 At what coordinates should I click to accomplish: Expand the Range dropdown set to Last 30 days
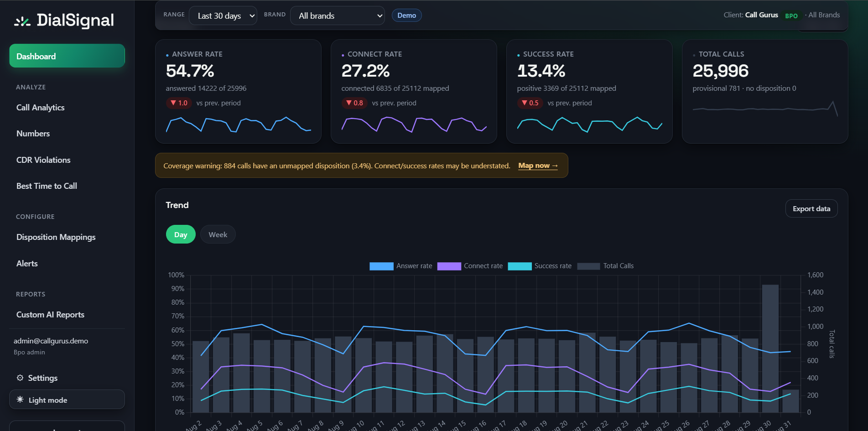point(223,16)
